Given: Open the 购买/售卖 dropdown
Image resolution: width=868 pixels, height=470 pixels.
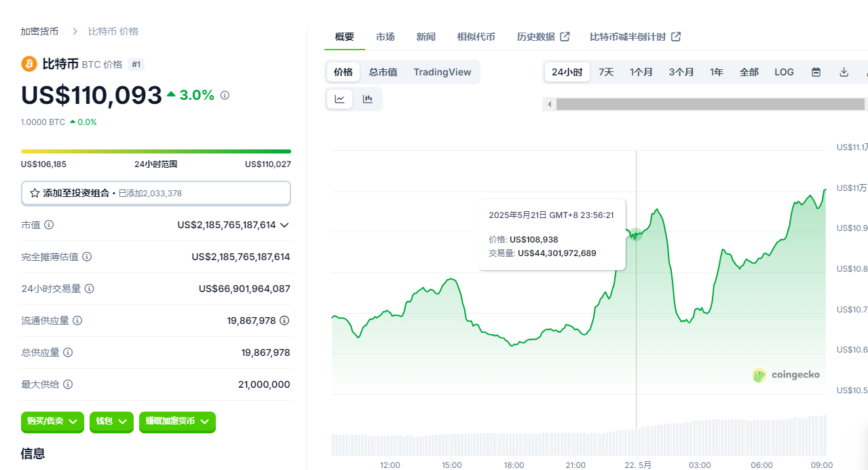Looking at the screenshot, I should pyautogui.click(x=52, y=421).
